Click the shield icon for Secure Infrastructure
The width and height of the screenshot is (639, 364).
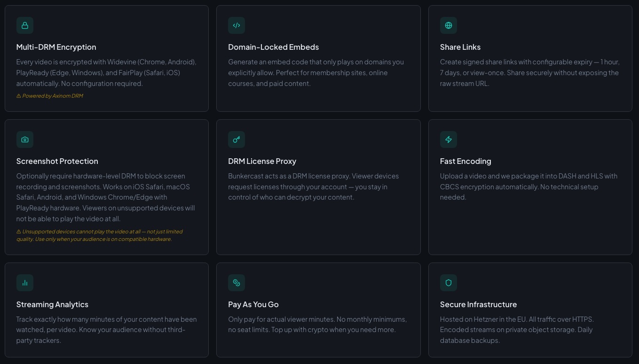tap(449, 283)
